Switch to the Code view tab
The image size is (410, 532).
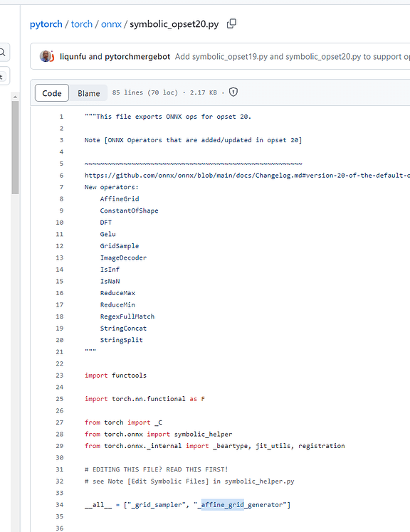(x=52, y=93)
